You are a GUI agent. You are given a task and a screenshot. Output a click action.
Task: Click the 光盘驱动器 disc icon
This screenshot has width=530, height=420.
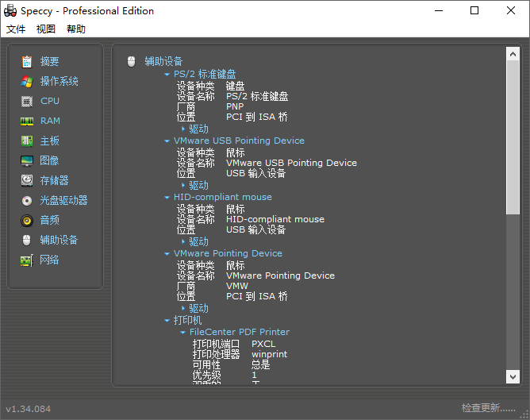27,201
